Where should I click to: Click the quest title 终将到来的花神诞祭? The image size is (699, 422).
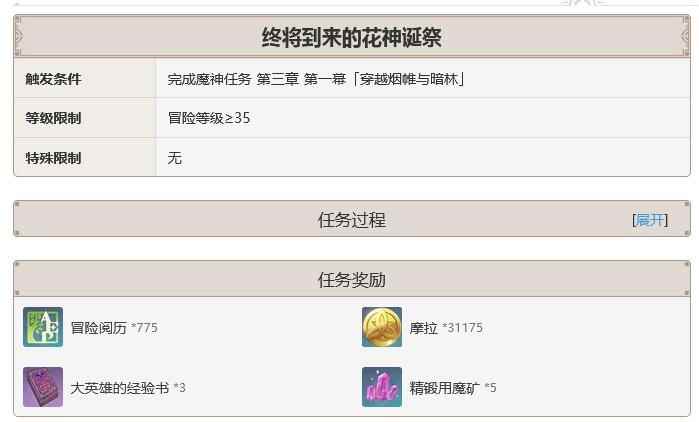[352, 37]
